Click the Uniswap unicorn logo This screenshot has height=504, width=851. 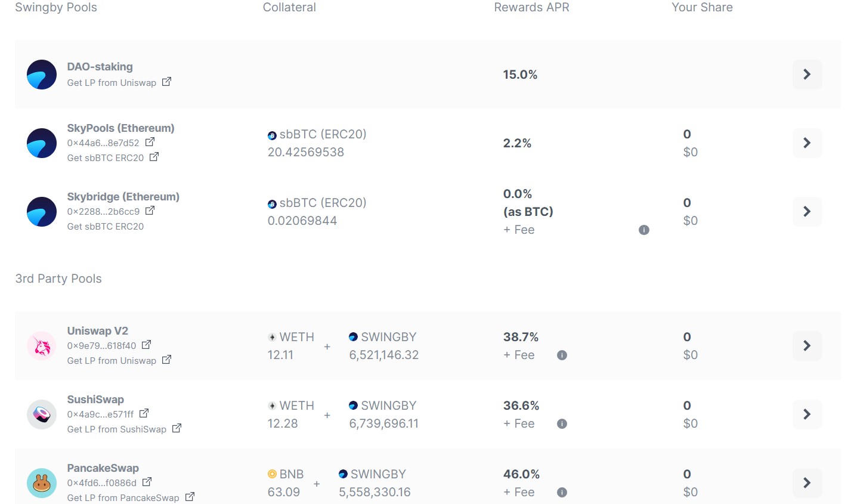pyautogui.click(x=42, y=346)
